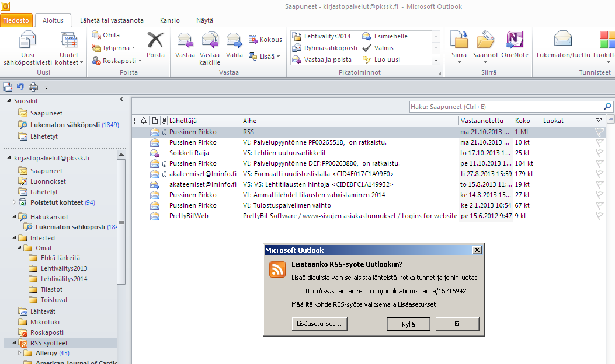Click the Kokous meeting button
This screenshot has width=615, height=364.
point(265,40)
